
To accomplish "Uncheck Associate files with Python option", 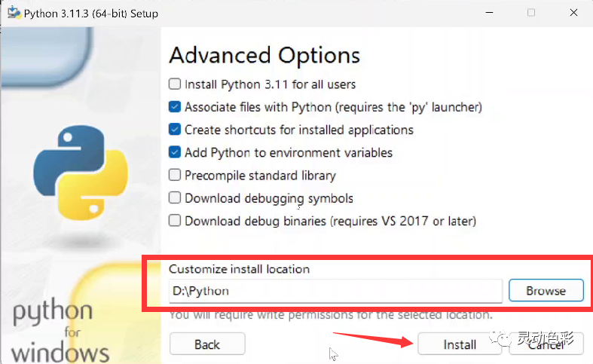I will [x=175, y=107].
